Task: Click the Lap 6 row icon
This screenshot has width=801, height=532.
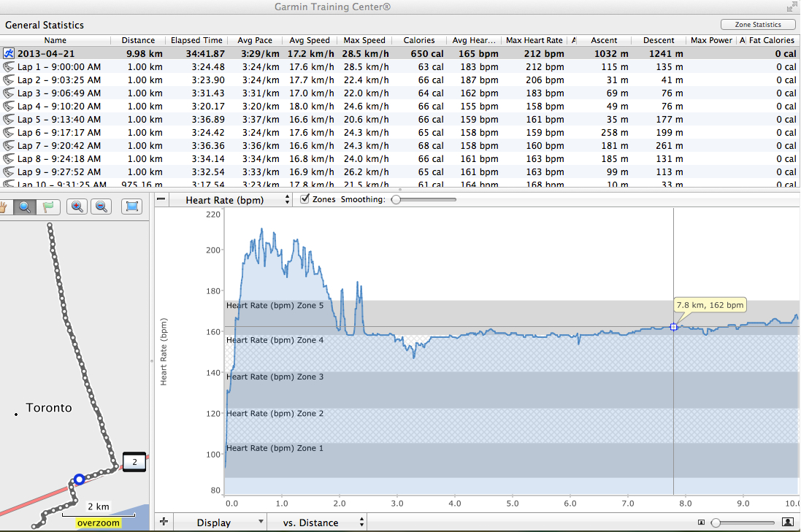Action: coord(8,133)
